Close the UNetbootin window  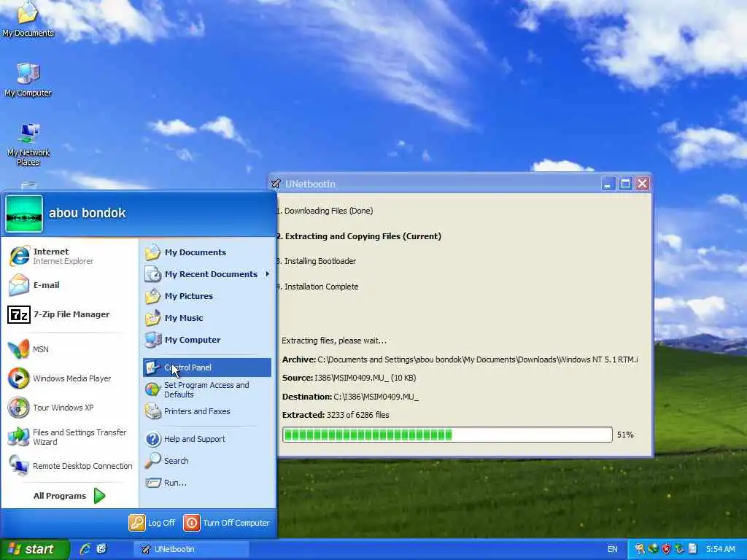pyautogui.click(x=642, y=184)
